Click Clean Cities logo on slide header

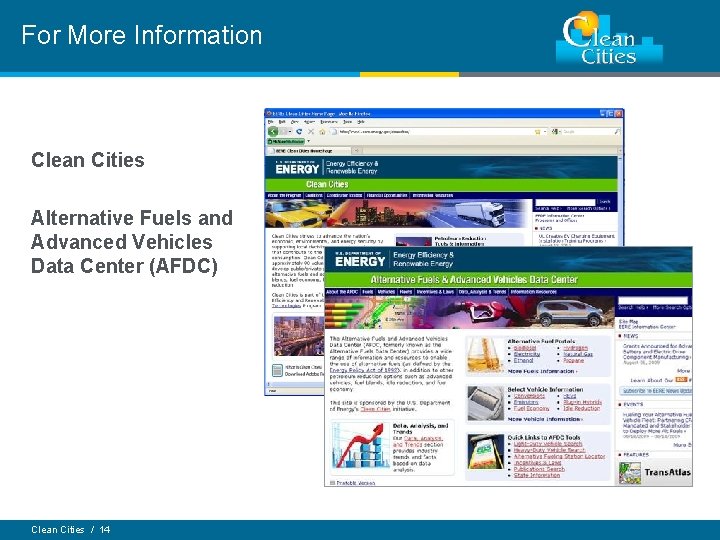click(x=608, y=38)
